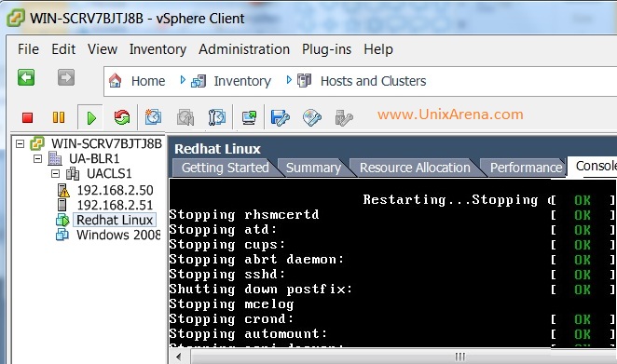Click the Revert to snapshot icon
617x364 pixels.
click(185, 117)
